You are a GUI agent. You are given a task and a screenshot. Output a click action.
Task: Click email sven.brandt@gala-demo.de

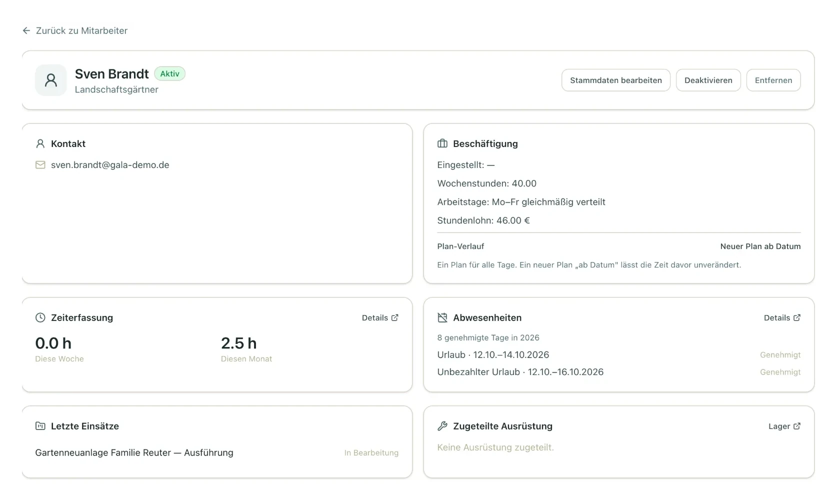(110, 165)
